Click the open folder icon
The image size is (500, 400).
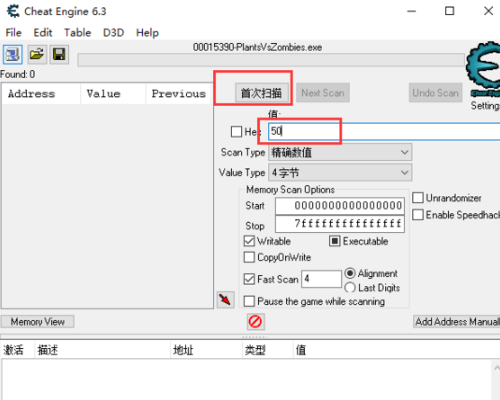coord(37,54)
